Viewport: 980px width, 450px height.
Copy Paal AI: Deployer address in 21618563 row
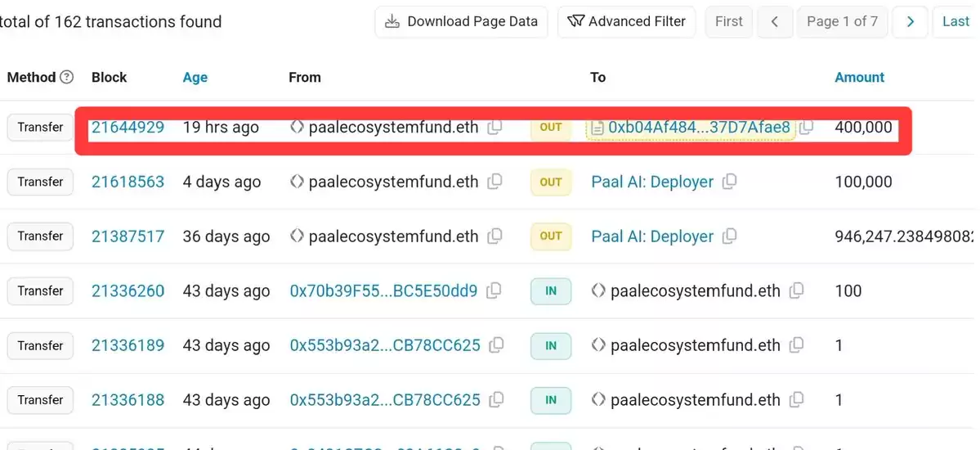coord(729,182)
